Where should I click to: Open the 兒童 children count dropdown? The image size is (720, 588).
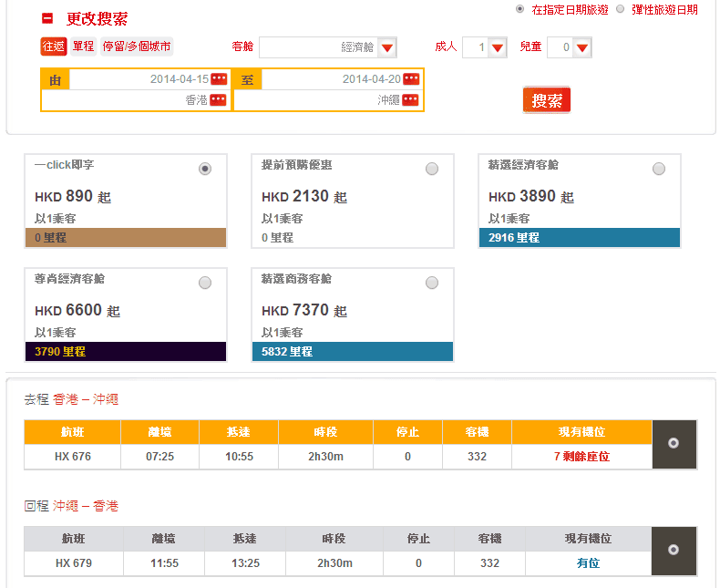pos(581,47)
